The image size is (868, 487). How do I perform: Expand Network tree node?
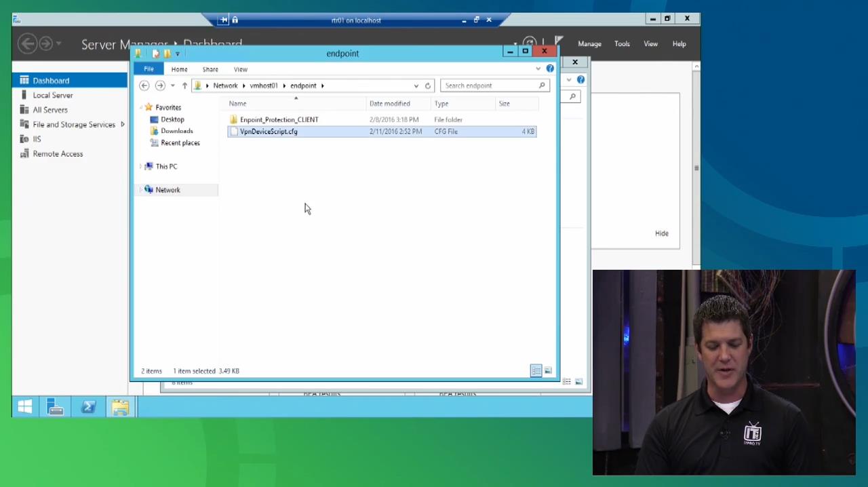[141, 190]
